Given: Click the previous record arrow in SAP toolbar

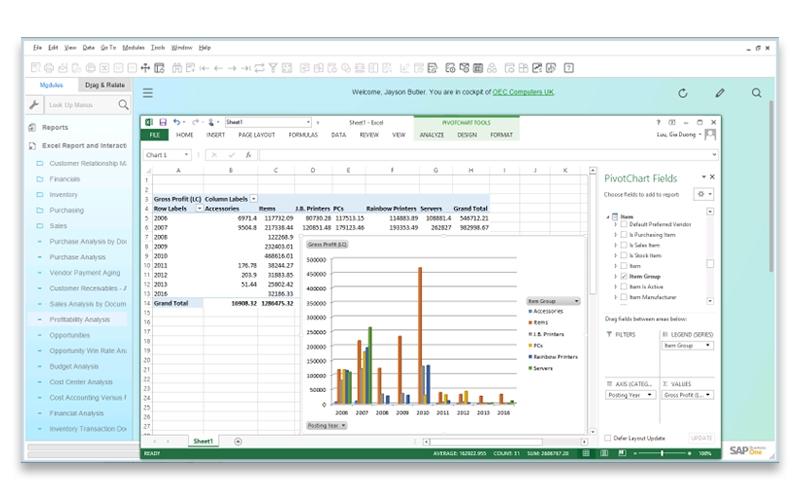Looking at the screenshot, I should pos(218,68).
